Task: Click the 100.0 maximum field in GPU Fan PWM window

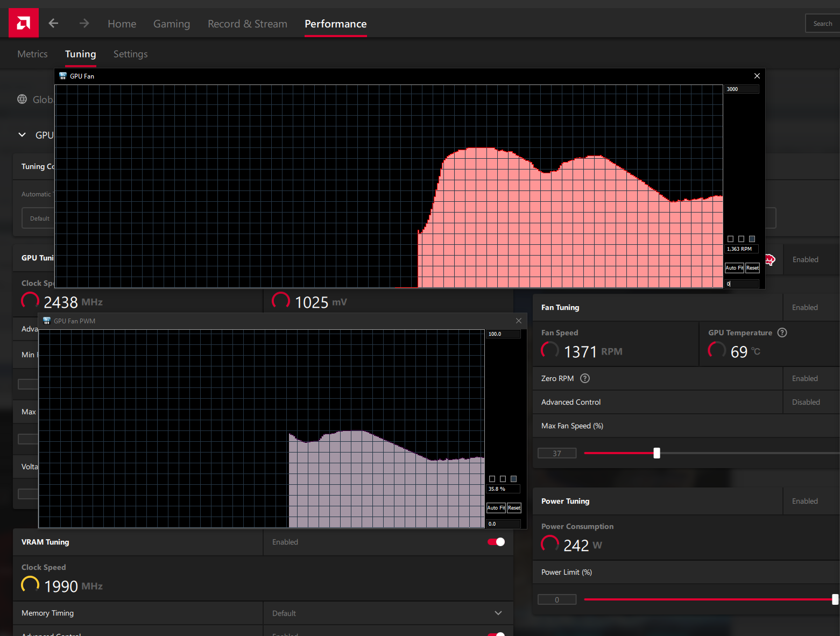Action: [504, 334]
